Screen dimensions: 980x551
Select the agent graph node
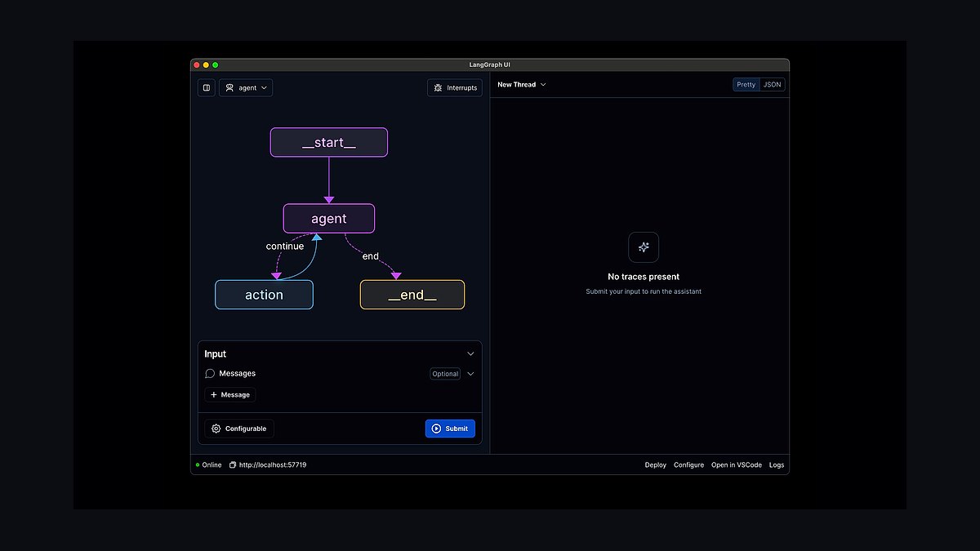(329, 219)
